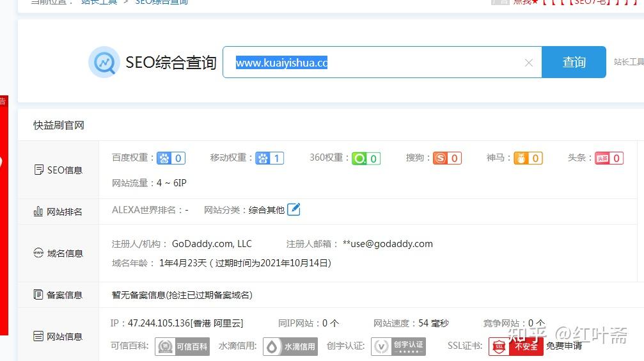Click the 同IP网站 count 0 个
This screenshot has width=644, height=361.
point(331,323)
